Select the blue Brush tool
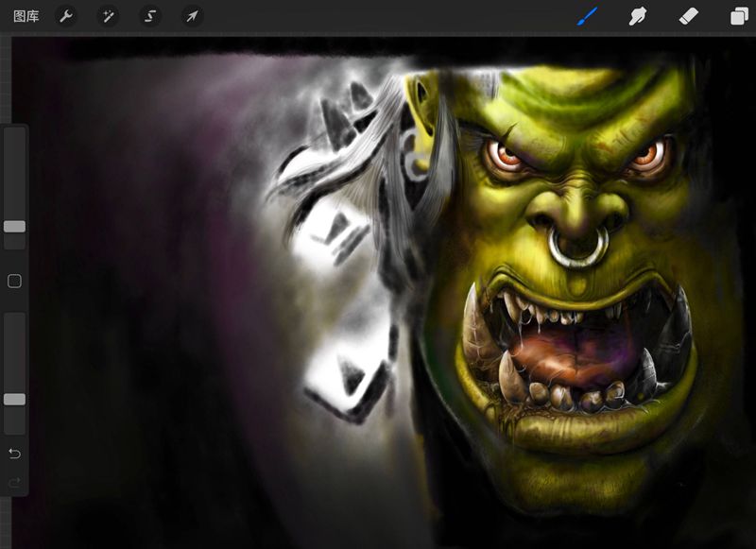This screenshot has height=549, width=756. (x=588, y=16)
